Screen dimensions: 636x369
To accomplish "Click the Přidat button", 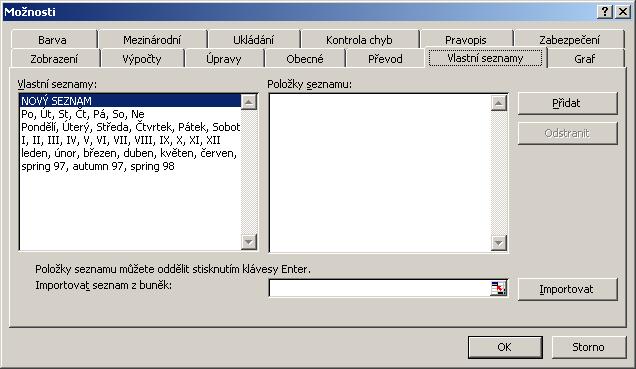I will coord(567,103).
